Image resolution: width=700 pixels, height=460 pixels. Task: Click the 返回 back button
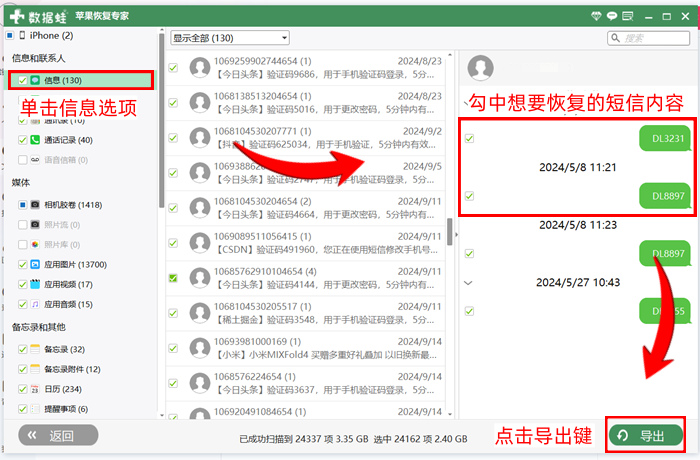[x=58, y=435]
